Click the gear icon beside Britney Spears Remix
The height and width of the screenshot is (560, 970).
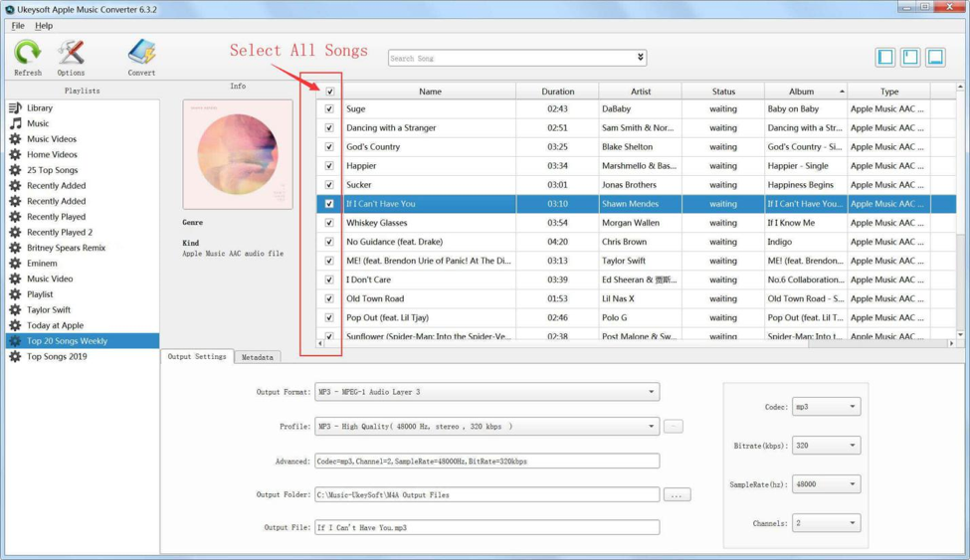[x=16, y=248]
